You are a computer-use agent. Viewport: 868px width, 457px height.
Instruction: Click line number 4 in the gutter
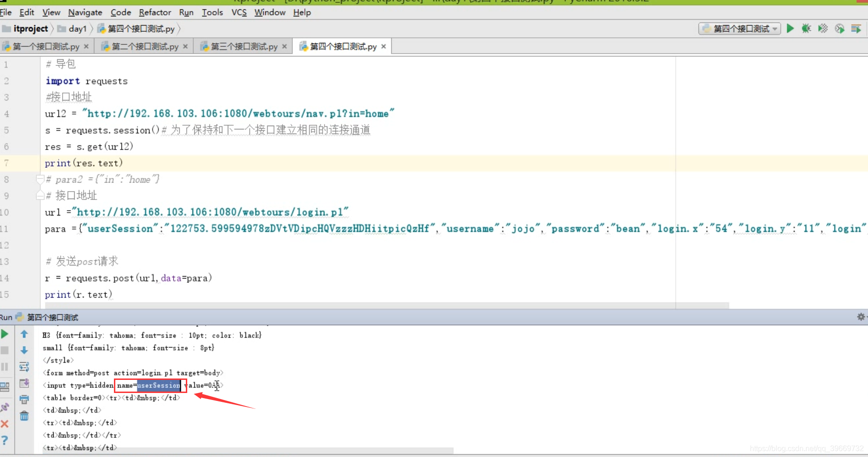click(x=6, y=114)
